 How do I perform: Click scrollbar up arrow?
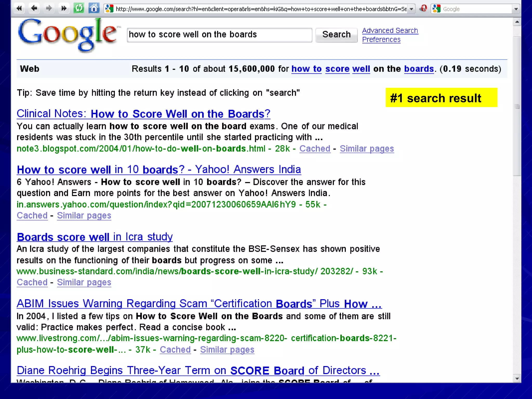pos(517,22)
